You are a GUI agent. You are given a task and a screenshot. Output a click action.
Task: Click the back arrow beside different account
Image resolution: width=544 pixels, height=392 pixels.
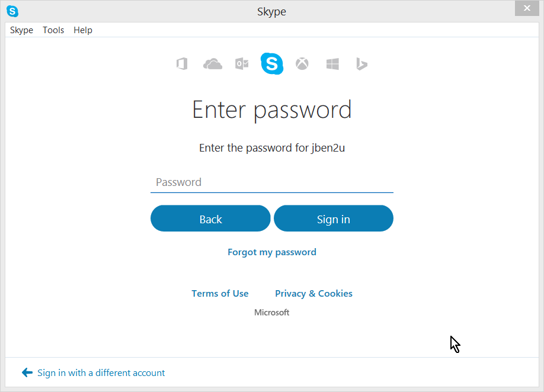[x=27, y=372]
